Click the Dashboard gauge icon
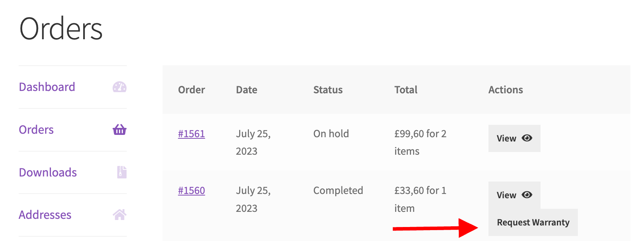This screenshot has height=241, width=644. pos(119,87)
